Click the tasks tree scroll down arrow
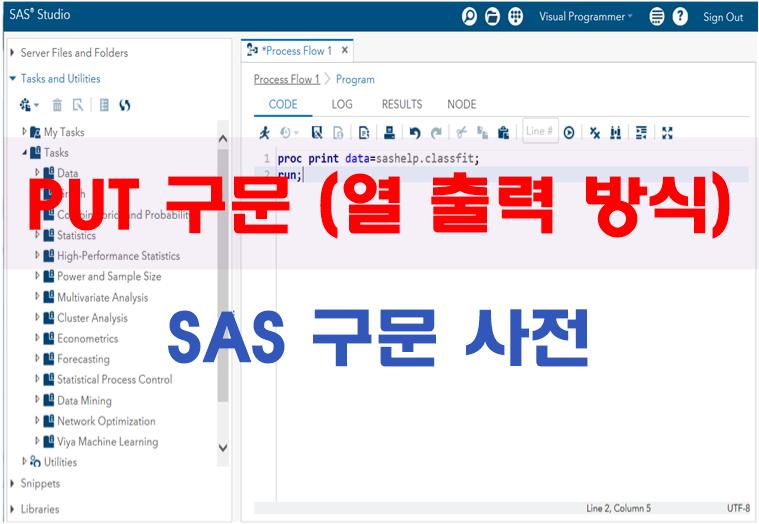759x524 pixels. tap(223, 448)
